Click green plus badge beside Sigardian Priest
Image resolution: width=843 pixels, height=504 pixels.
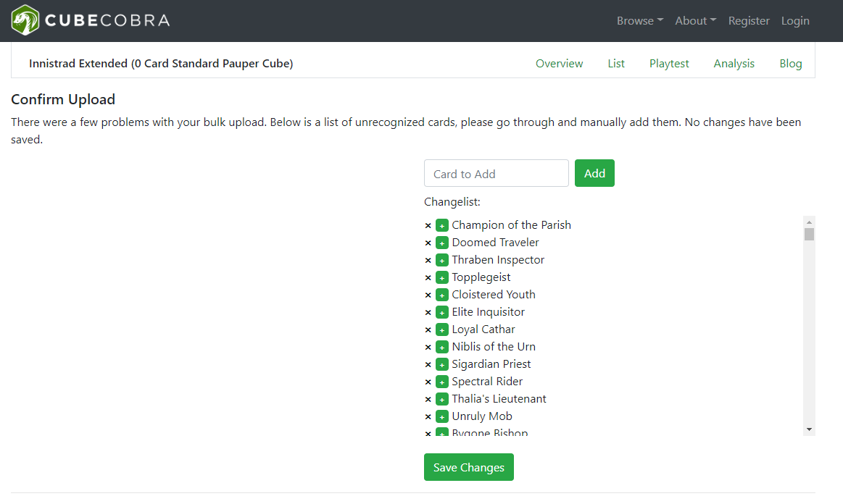tap(442, 364)
